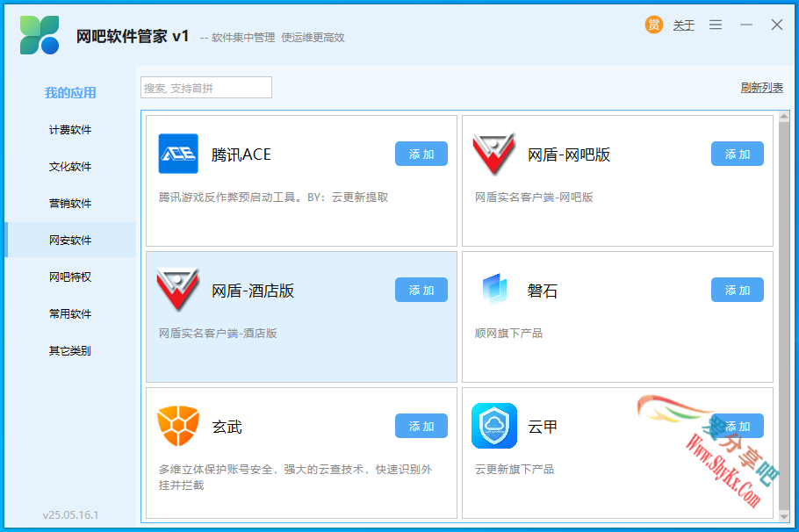
Task: Select the 计费软件 category
Action: coord(70,129)
